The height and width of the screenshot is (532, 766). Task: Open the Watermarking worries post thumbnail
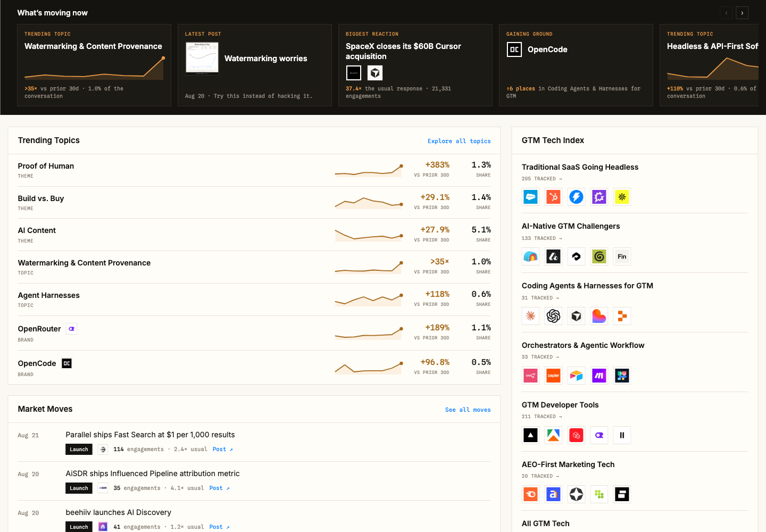point(202,59)
